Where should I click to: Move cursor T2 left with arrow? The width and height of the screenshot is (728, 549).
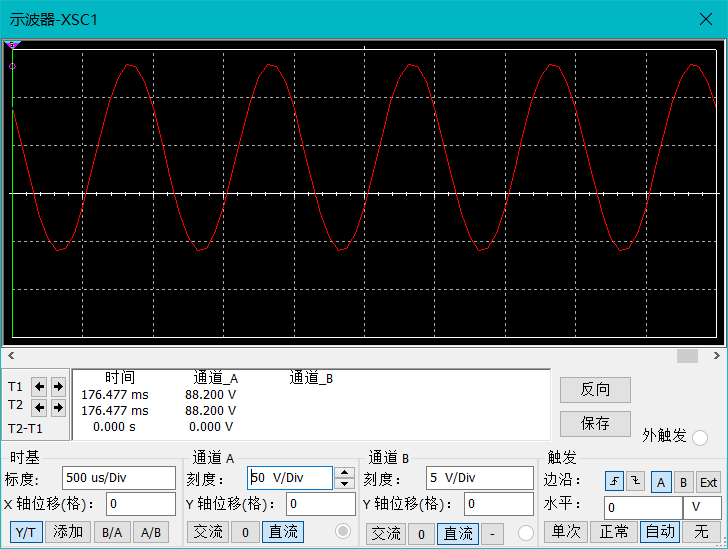(x=39, y=408)
